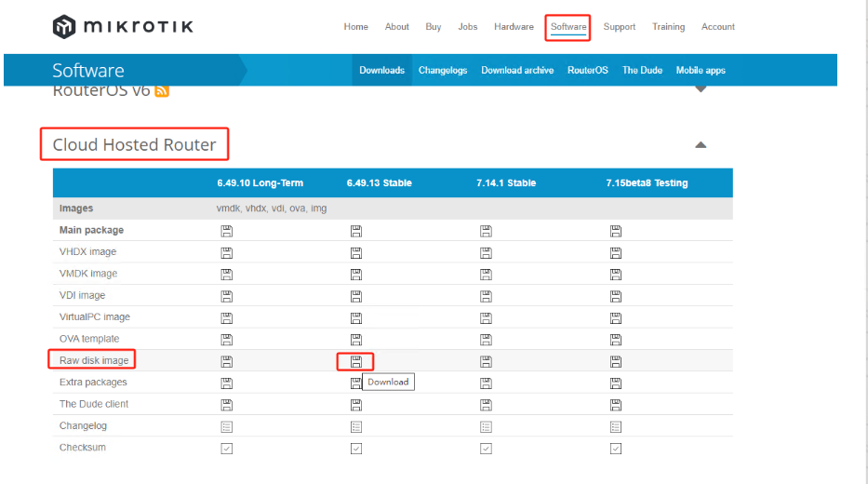Download 7.15beta8 Testing VirtualPC image
The image size is (868, 484).
coord(616,318)
